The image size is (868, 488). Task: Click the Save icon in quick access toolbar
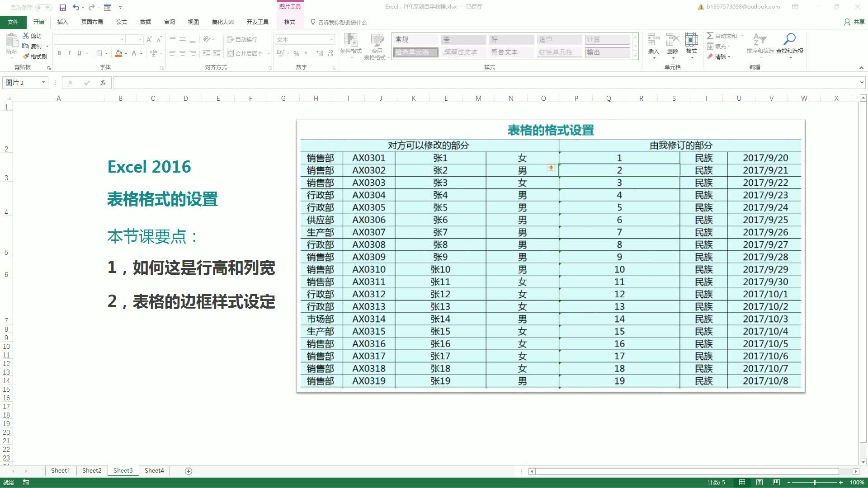pos(63,7)
